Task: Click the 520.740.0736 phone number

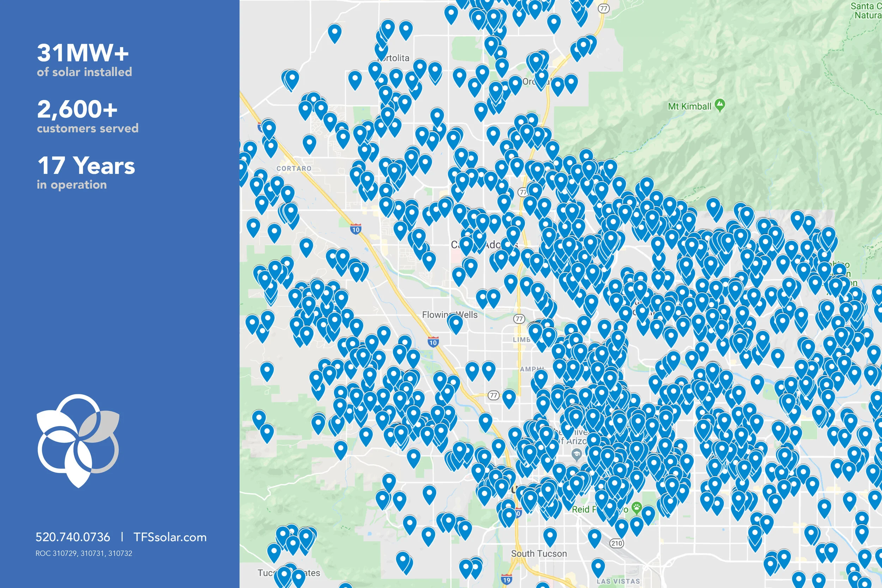Action: click(73, 537)
